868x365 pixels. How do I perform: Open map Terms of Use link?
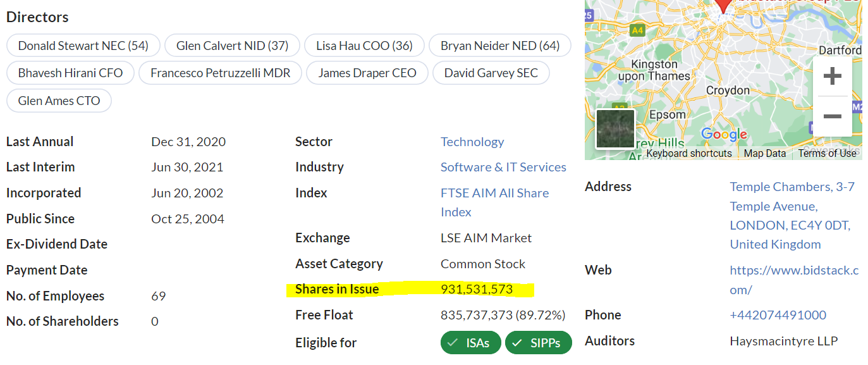pos(826,153)
